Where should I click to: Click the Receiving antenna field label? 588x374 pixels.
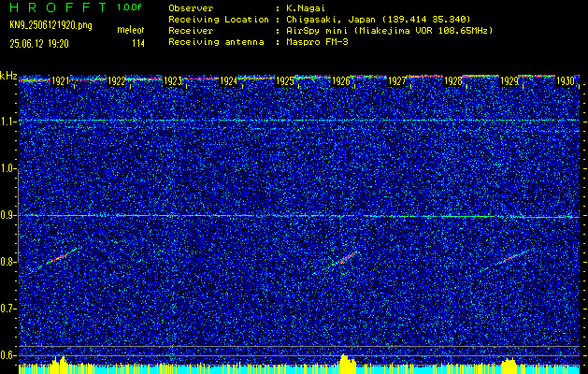216,42
